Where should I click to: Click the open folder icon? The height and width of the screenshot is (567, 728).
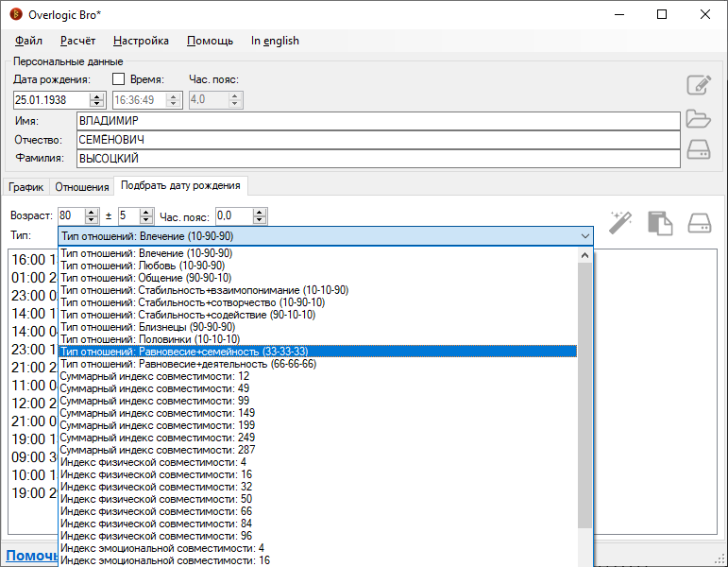(698, 118)
